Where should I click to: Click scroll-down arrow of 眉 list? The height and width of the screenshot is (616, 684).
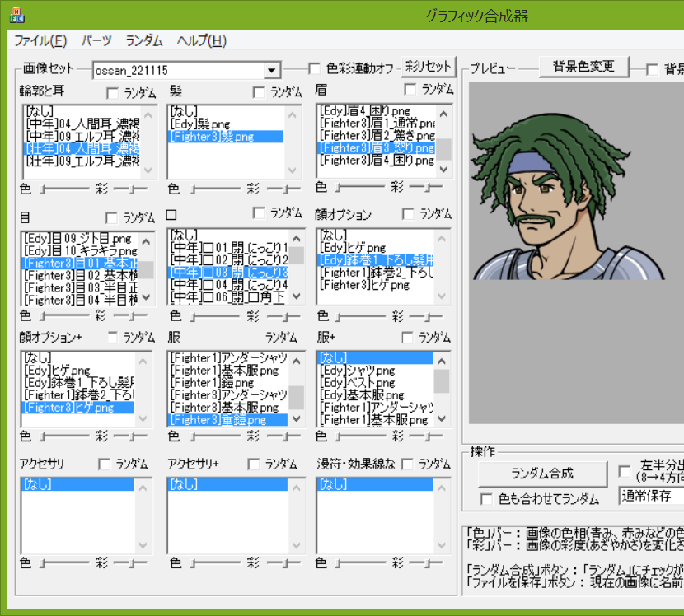(x=443, y=169)
